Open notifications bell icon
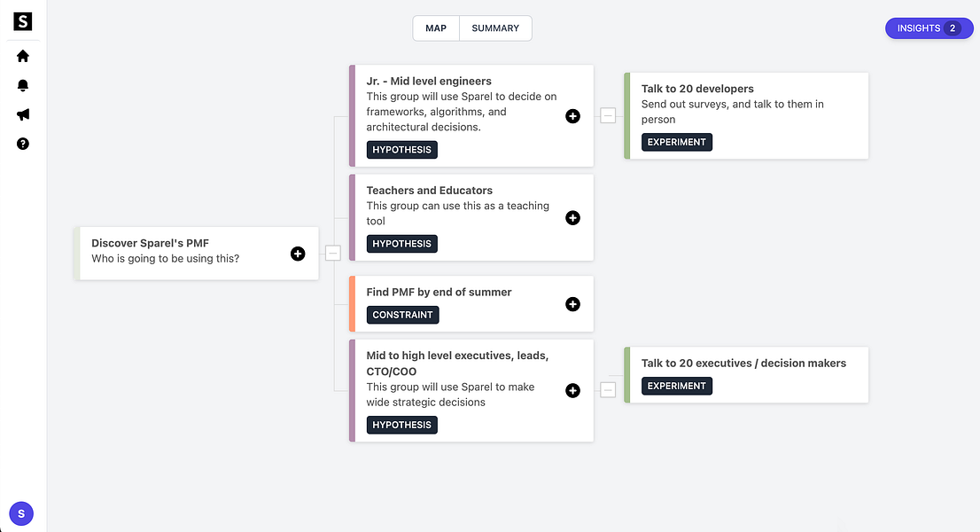 point(22,85)
